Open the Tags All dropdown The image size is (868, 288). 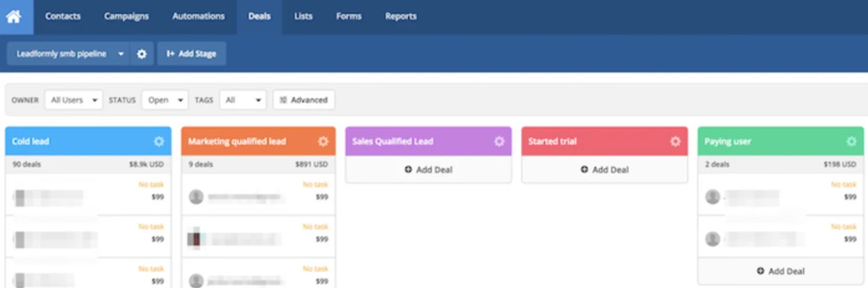click(242, 100)
